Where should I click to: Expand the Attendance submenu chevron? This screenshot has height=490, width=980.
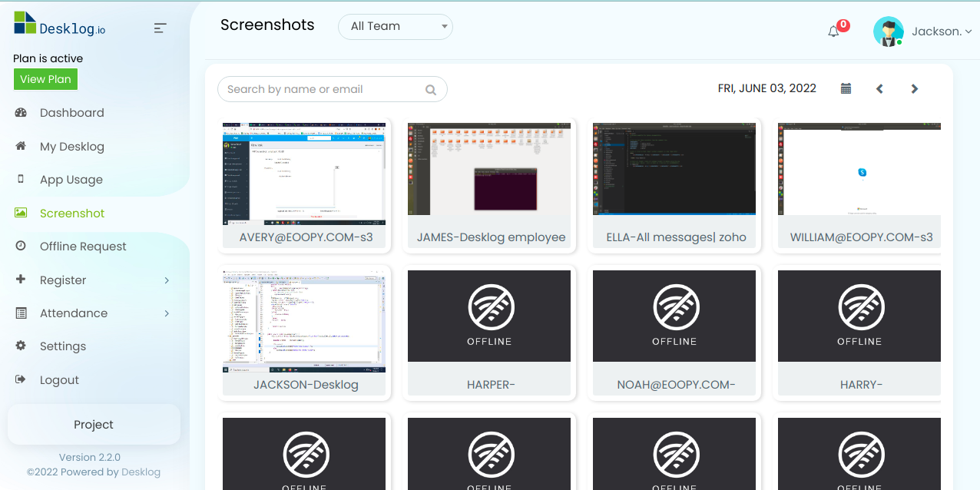pos(167,313)
